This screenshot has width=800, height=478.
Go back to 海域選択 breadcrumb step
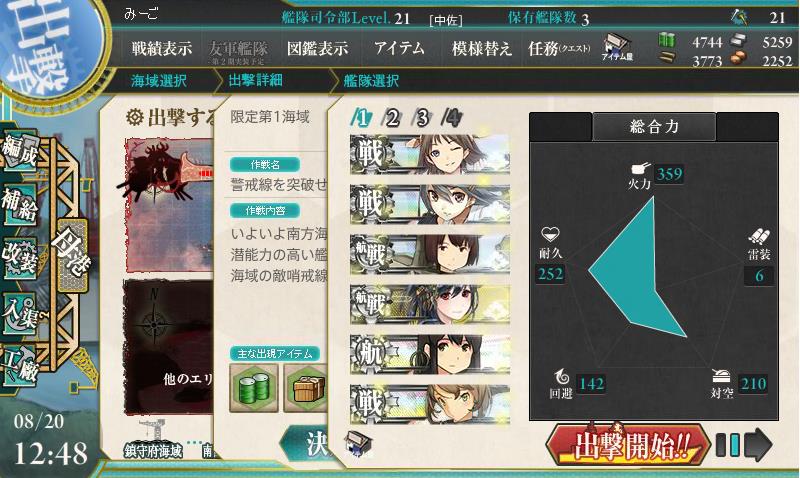click(x=159, y=81)
